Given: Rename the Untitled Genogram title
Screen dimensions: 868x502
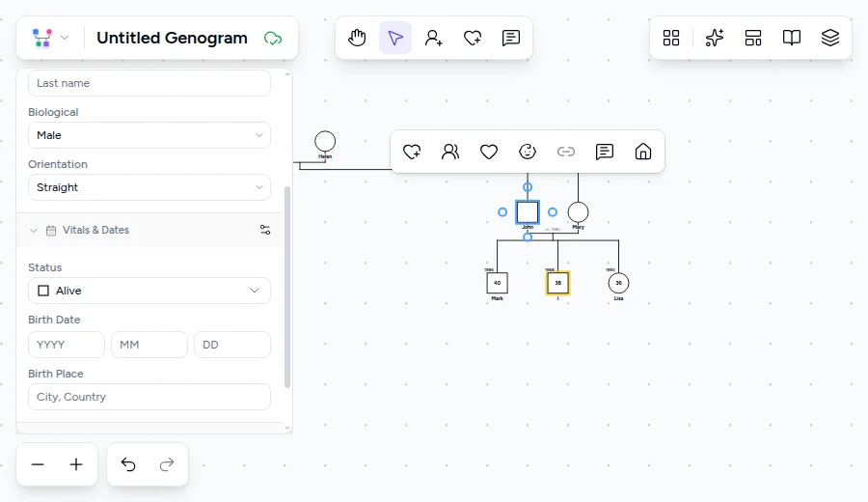Looking at the screenshot, I should (173, 38).
